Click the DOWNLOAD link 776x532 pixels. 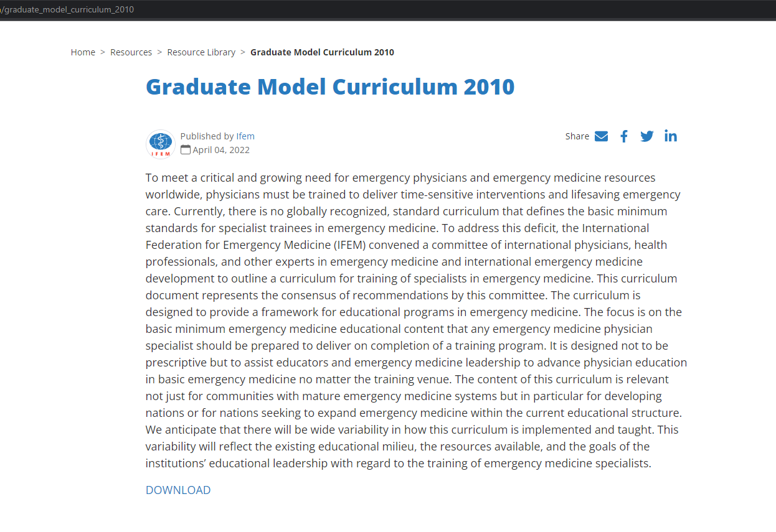point(178,490)
